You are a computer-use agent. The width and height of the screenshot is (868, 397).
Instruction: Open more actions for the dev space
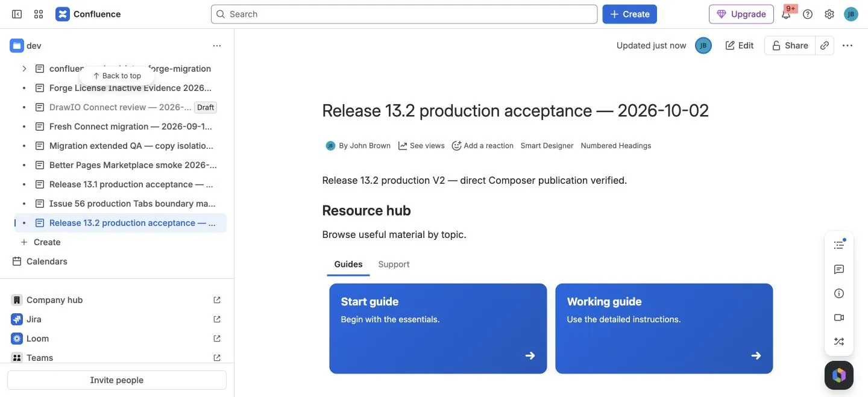click(217, 46)
